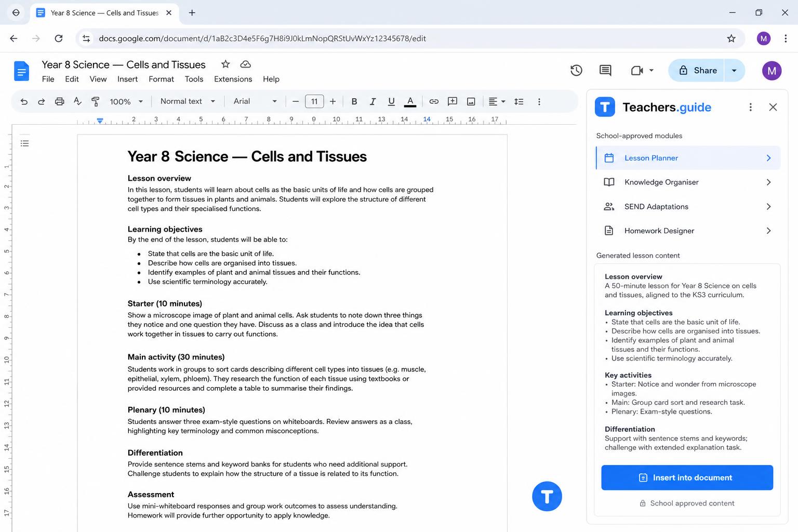798x532 pixels.
Task: Open Chrome's three-dot menu
Action: click(x=785, y=38)
